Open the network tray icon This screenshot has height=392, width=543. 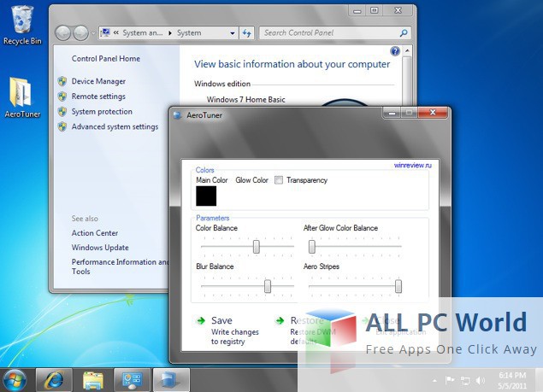pyautogui.click(x=465, y=381)
